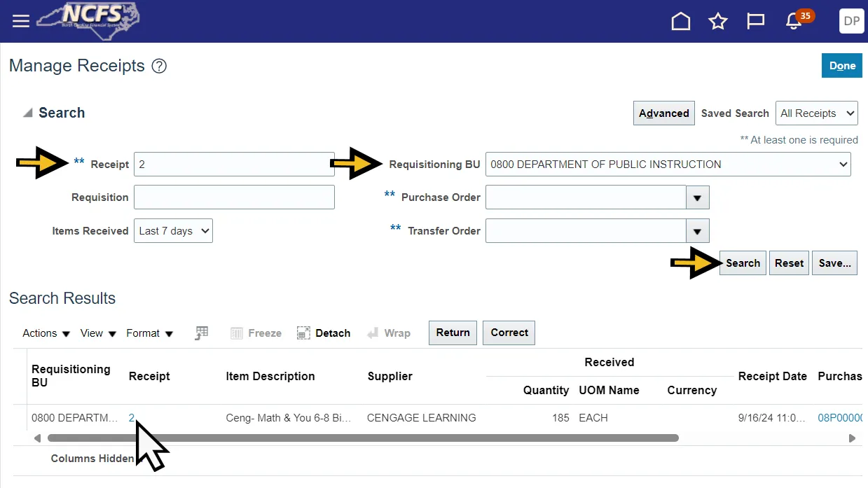Open the DP user profile menu
This screenshot has height=488, width=868.
click(851, 21)
